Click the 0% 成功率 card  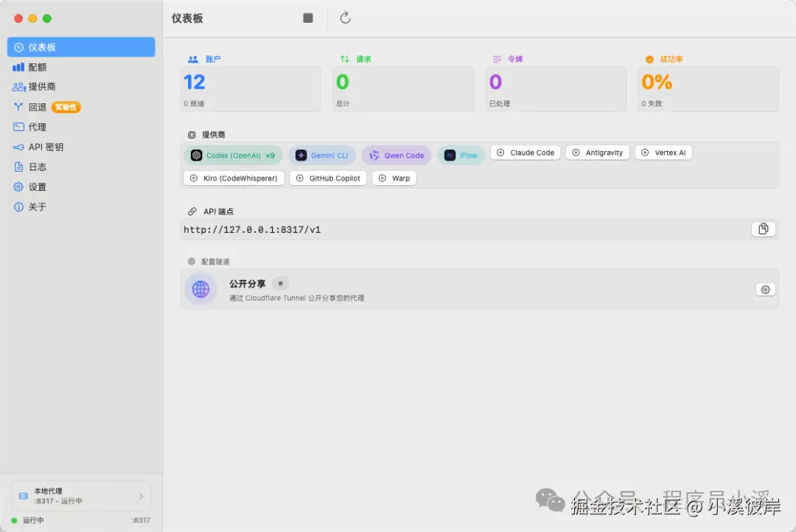(x=708, y=89)
